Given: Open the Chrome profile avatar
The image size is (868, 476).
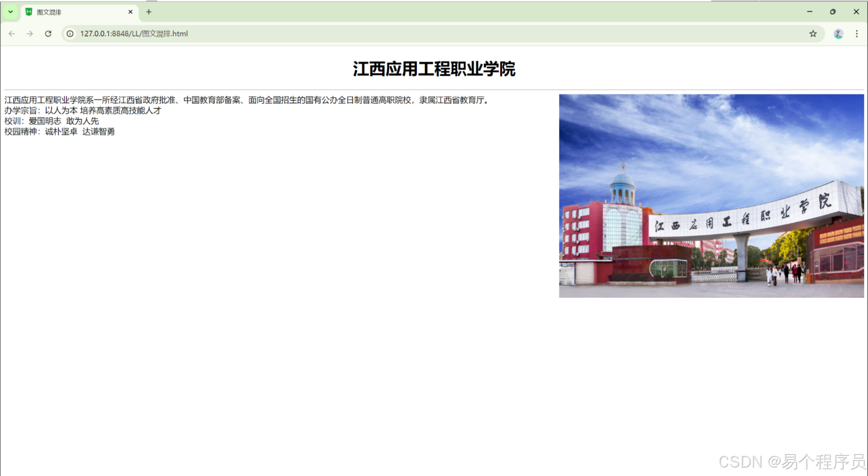Looking at the screenshot, I should click(x=838, y=34).
